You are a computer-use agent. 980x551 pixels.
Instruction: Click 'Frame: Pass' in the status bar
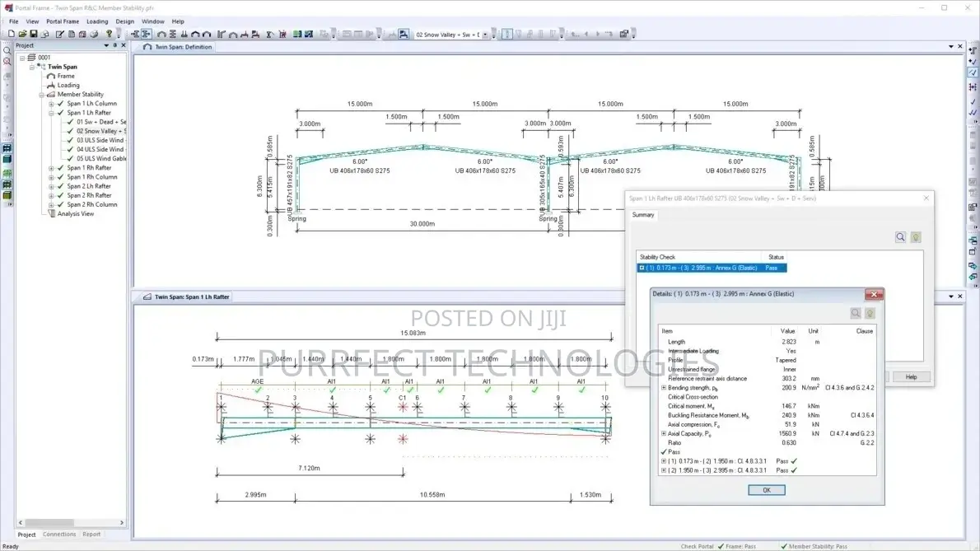pos(737,547)
